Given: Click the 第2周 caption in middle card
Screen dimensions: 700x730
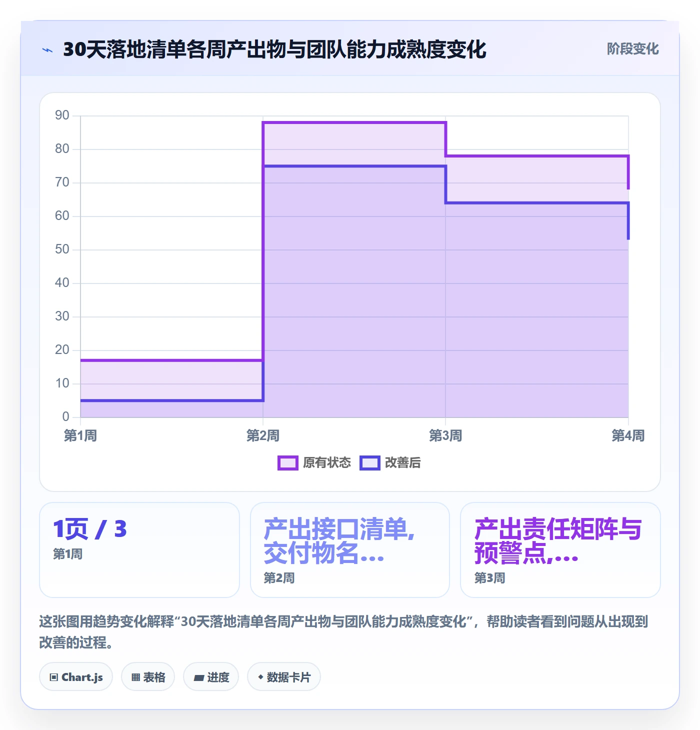Looking at the screenshot, I should [279, 578].
